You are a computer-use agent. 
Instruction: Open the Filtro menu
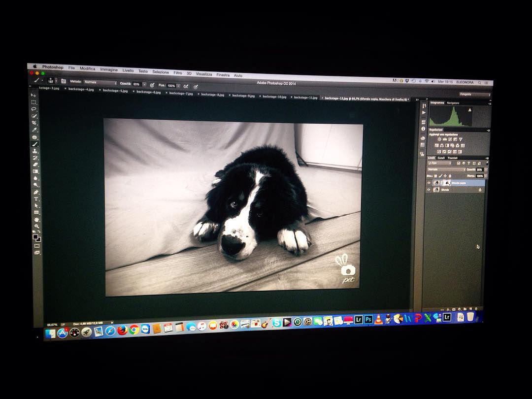coord(177,73)
